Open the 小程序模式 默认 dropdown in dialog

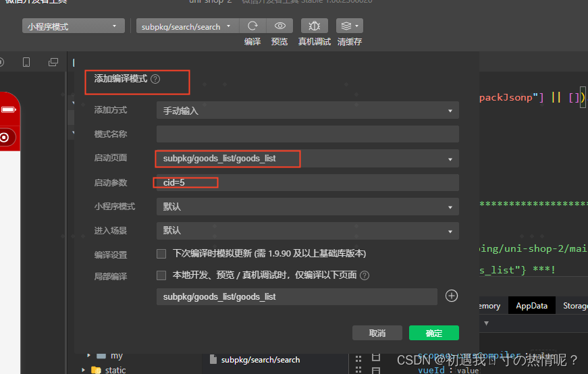(x=307, y=207)
